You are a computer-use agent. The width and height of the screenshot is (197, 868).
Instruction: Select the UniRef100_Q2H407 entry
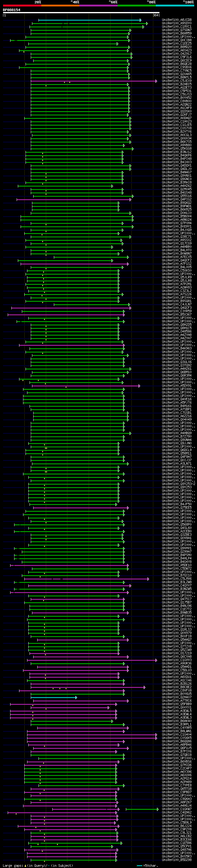[177, 697]
